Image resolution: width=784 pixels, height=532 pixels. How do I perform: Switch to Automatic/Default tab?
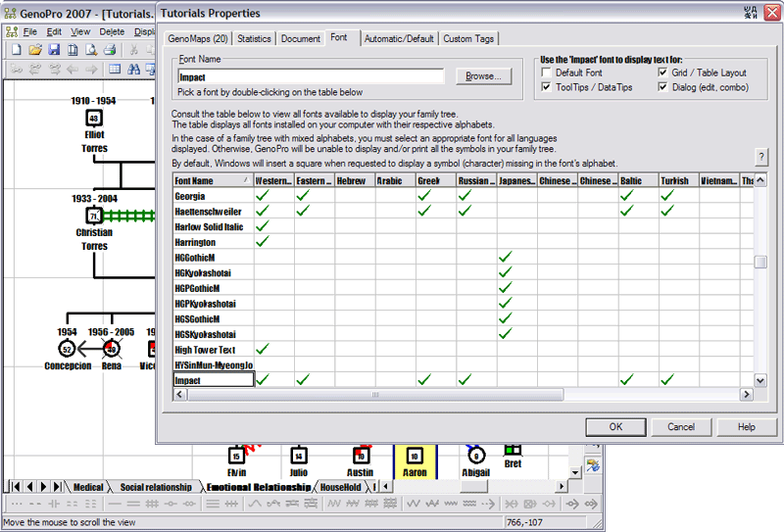coord(399,38)
